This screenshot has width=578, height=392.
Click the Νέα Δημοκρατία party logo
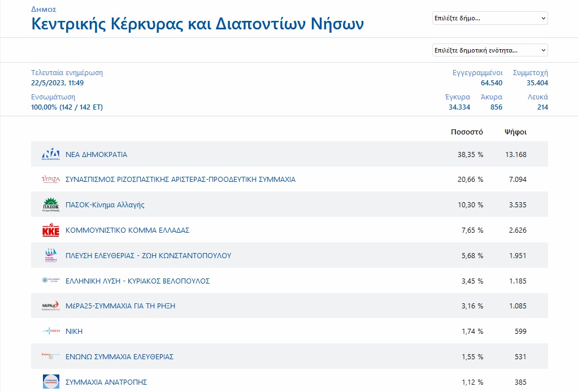pos(51,154)
